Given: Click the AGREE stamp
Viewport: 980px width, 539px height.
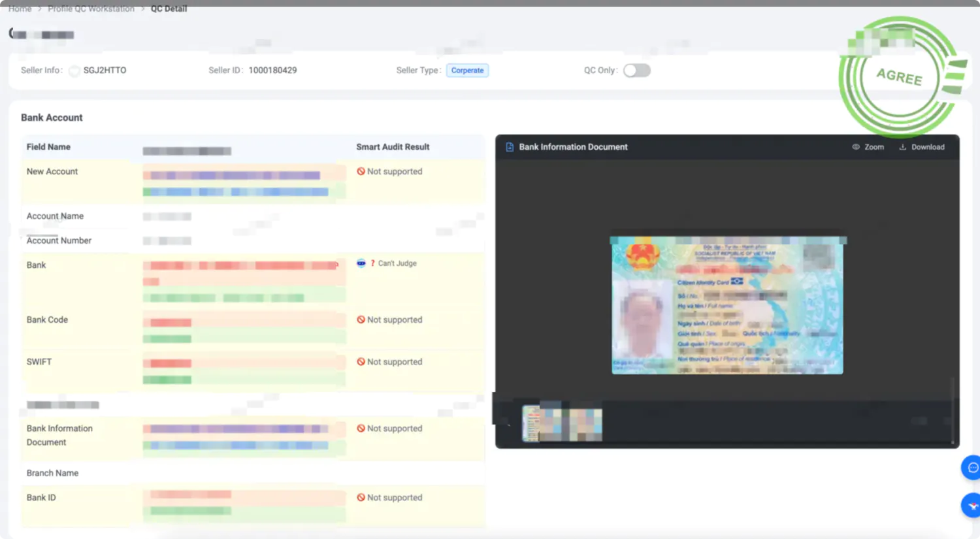Looking at the screenshot, I should 900,76.
